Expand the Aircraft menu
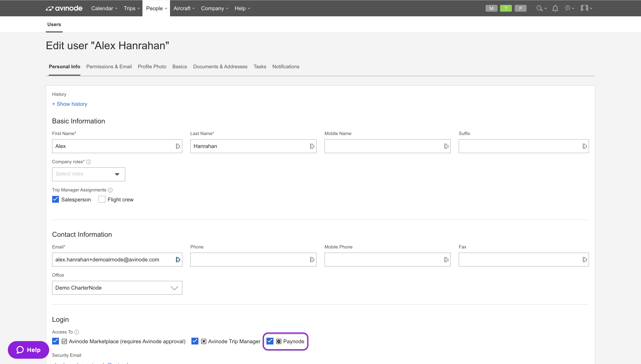 pyautogui.click(x=184, y=8)
